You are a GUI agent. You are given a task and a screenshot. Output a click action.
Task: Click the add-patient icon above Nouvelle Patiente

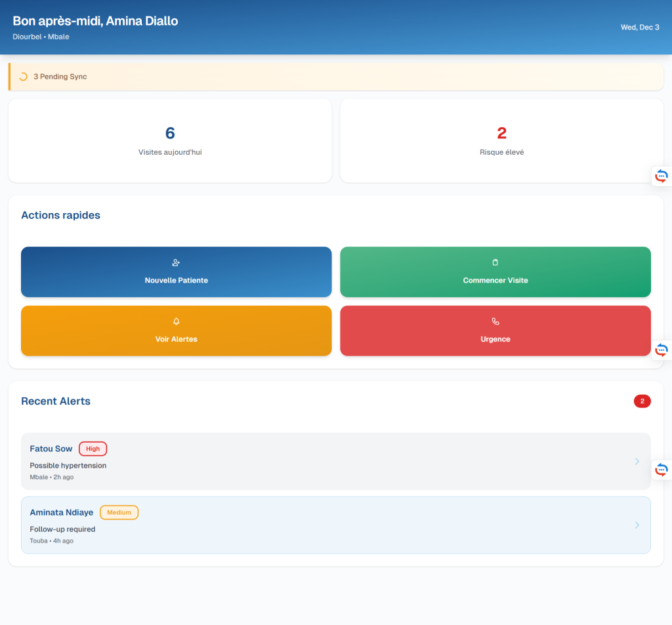point(176,263)
